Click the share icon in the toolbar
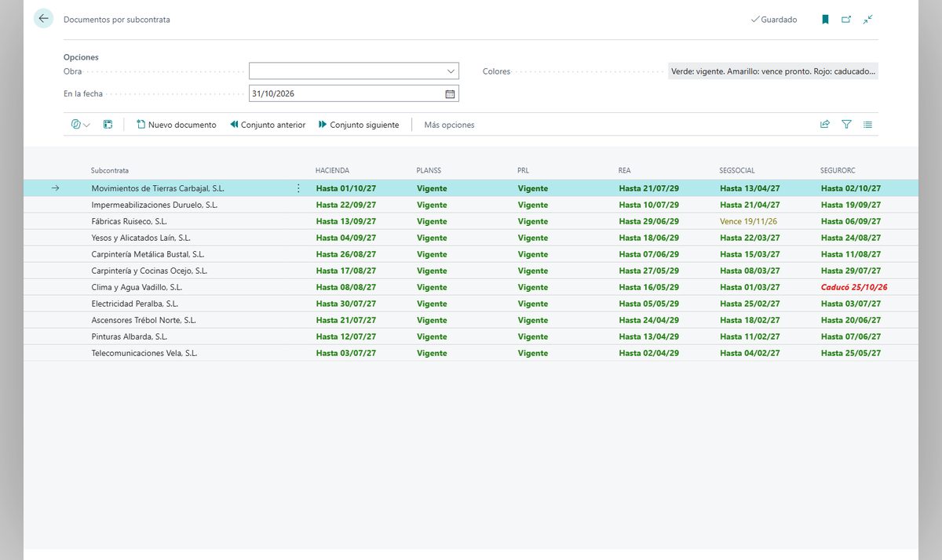Viewport: 942px width, 560px height. pos(825,125)
